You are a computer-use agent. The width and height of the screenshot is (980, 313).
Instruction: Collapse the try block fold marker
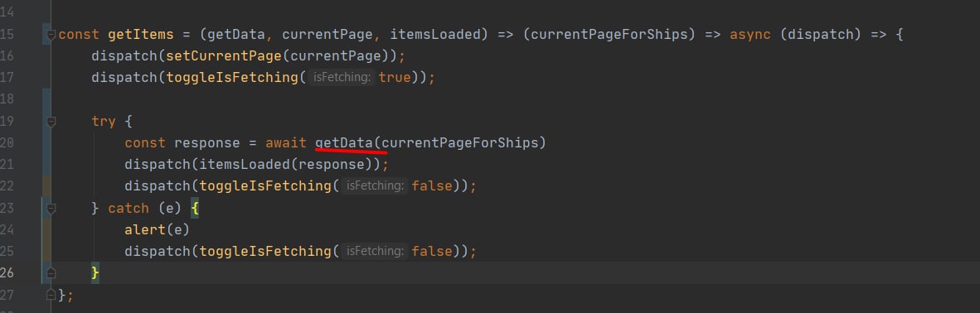pyautogui.click(x=51, y=121)
